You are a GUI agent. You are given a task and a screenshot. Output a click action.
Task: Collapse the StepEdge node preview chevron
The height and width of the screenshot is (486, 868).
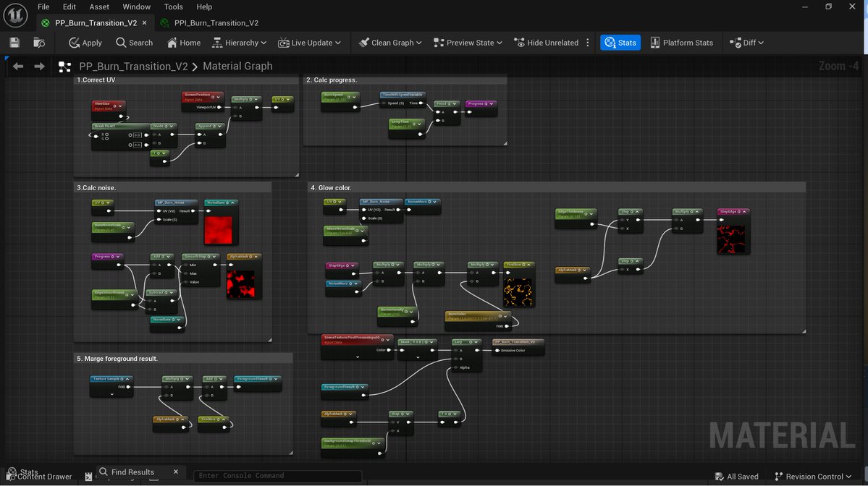coord(744,212)
